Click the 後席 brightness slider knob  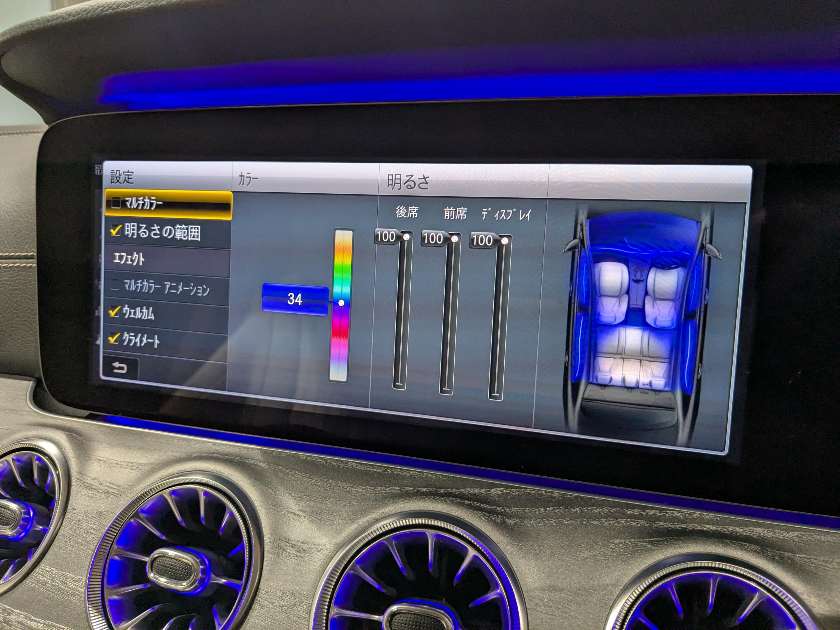[x=406, y=237]
